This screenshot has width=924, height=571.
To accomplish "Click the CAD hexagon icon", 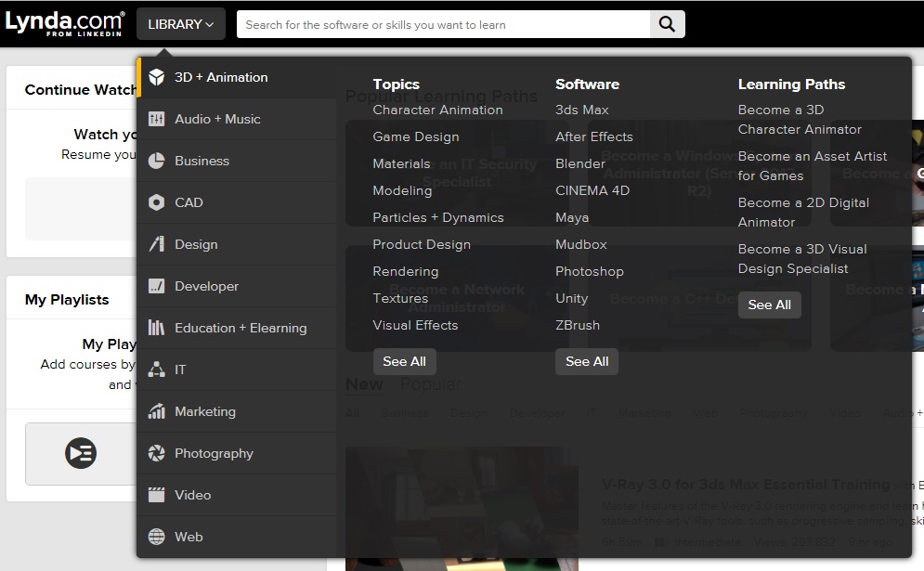I will (157, 202).
